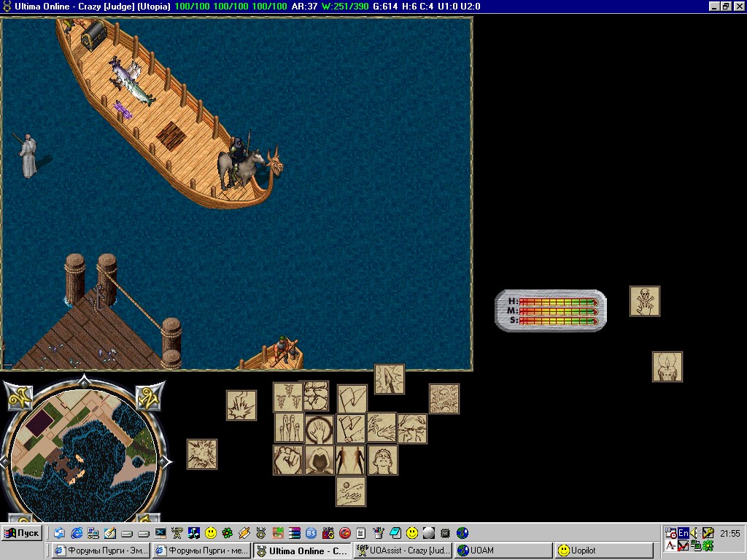Click the two standing figures spell icon
Screen dimensions: 747x560
[x=351, y=459]
